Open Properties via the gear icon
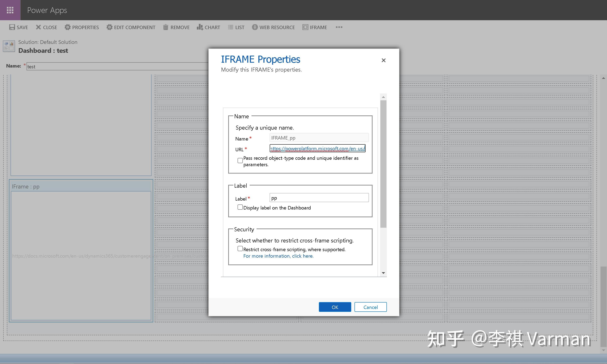607x364 pixels. (67, 27)
